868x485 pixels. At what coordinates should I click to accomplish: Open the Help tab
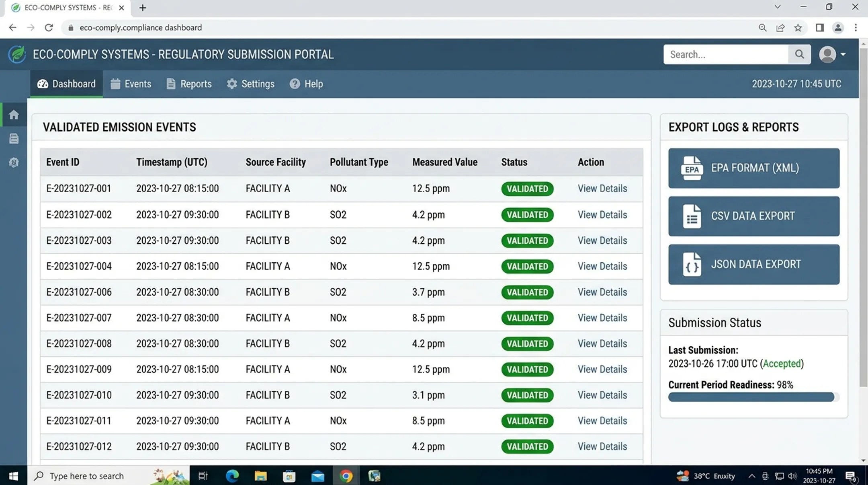pyautogui.click(x=306, y=84)
